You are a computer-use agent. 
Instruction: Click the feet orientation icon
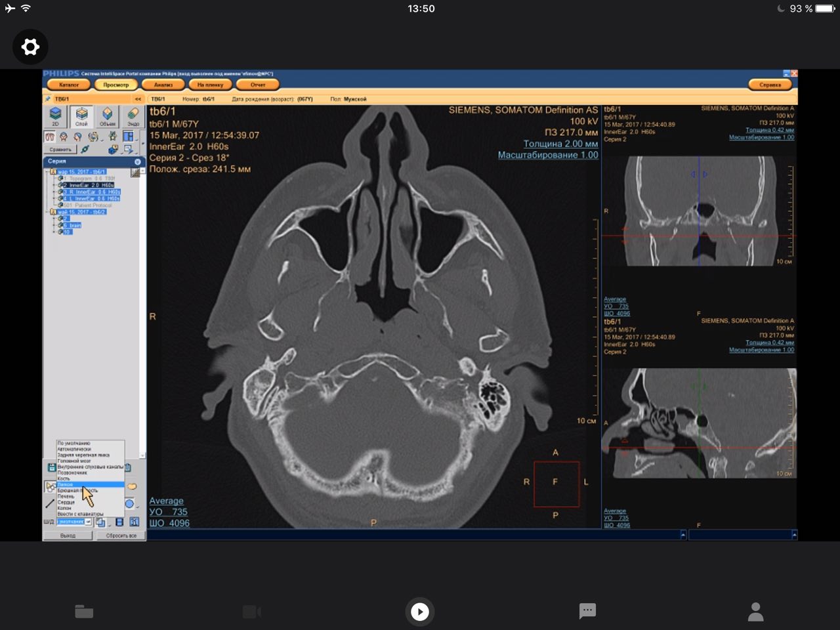coord(50,136)
